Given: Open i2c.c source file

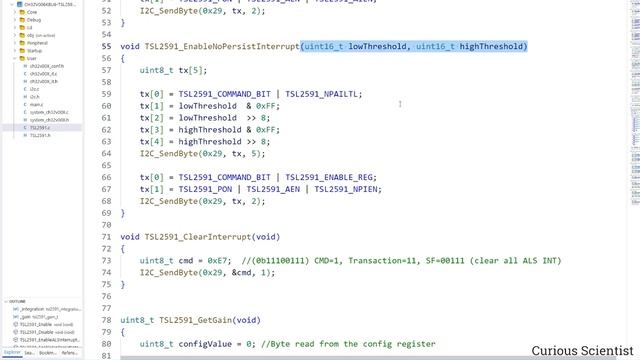Looking at the screenshot, I should pos(34,89).
